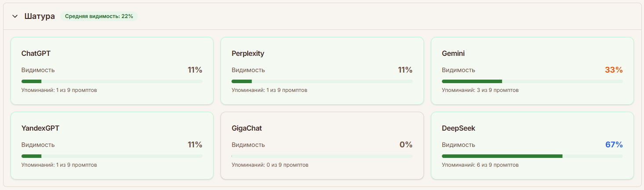
Task: Select the Gemini card title
Action: 453,54
